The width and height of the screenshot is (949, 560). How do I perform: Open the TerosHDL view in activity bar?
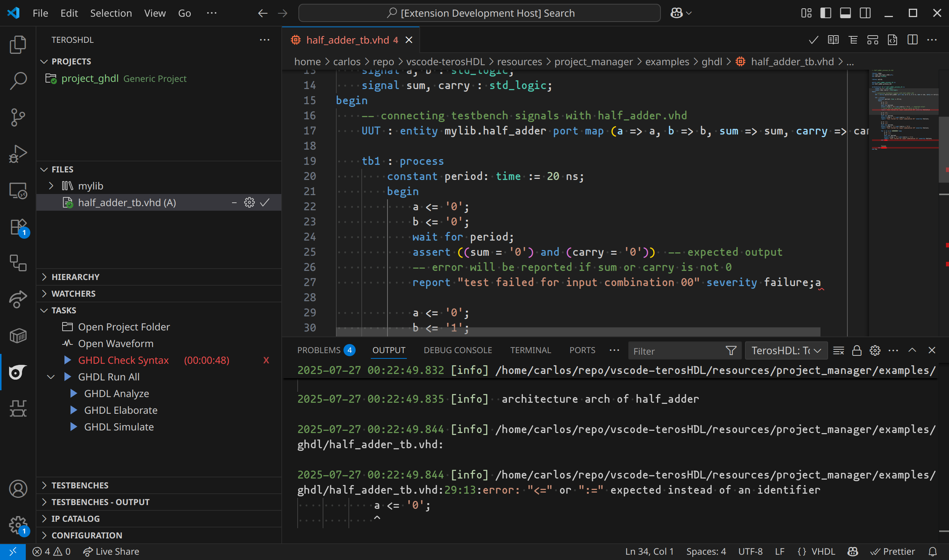tap(18, 372)
